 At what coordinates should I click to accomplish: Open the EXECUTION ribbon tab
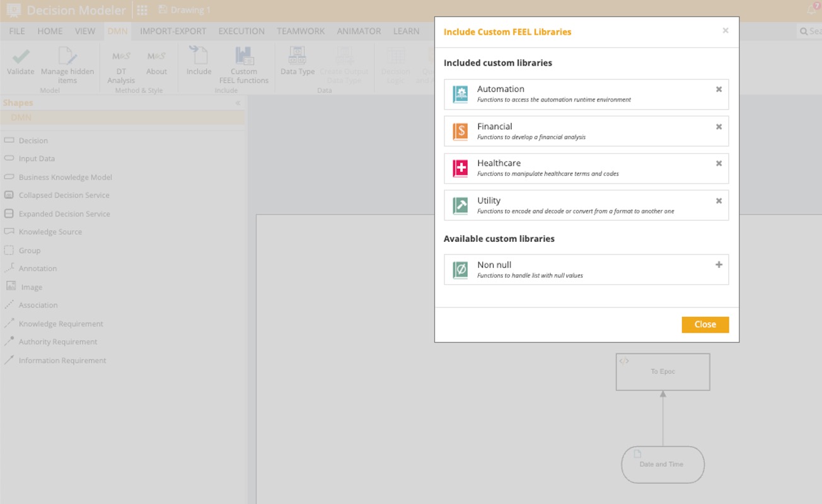point(241,31)
